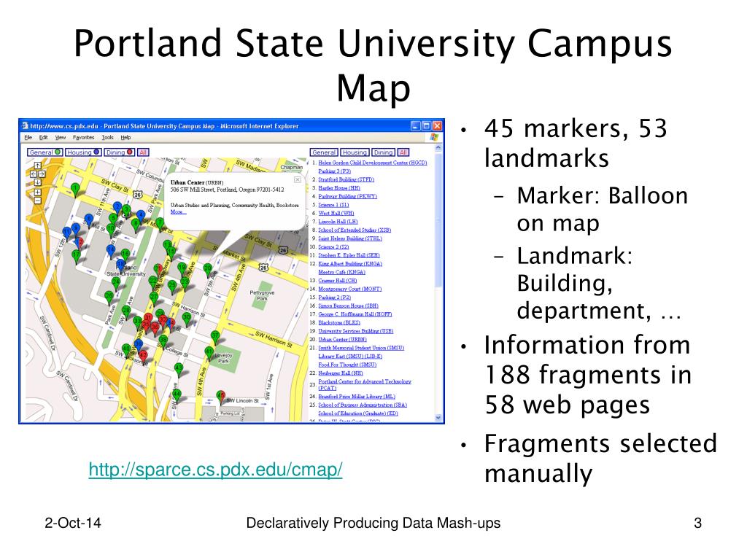
Task: Toggle the Housing filter above the landmark list
Action: [x=355, y=152]
